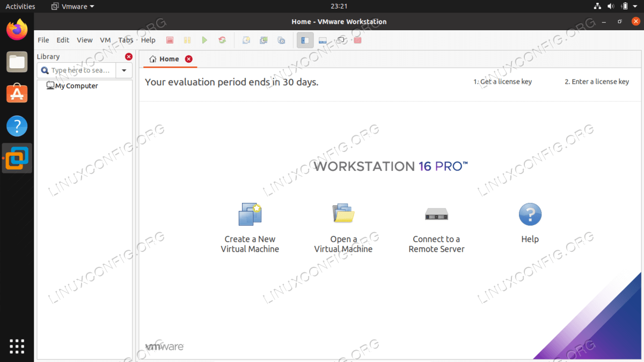Click the red power off toolbar icon
This screenshot has height=362, width=644.
click(x=170, y=40)
